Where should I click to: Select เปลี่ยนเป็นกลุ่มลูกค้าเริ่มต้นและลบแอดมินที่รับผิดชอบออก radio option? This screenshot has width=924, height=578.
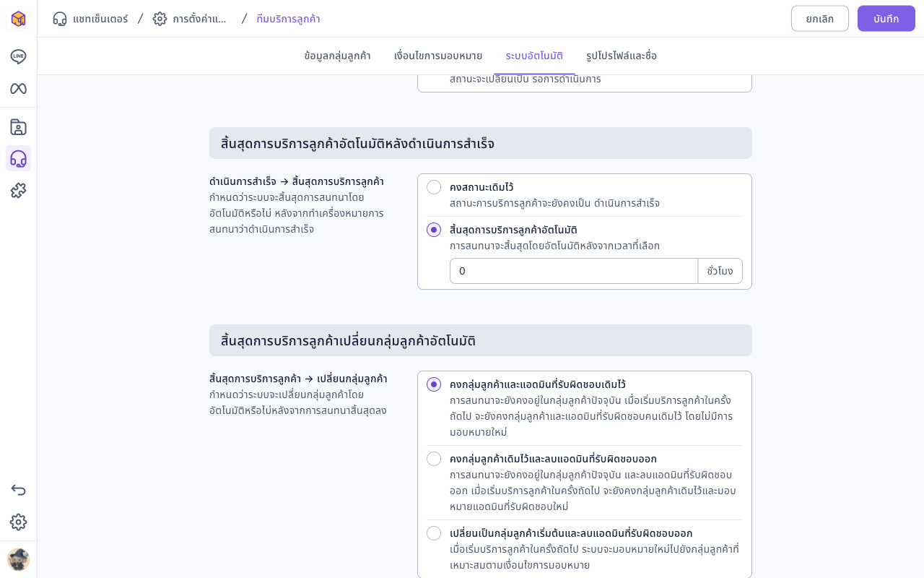pyautogui.click(x=434, y=533)
